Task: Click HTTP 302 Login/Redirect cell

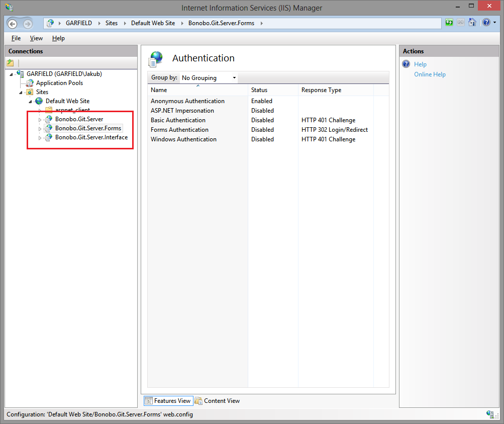Action: click(x=335, y=130)
